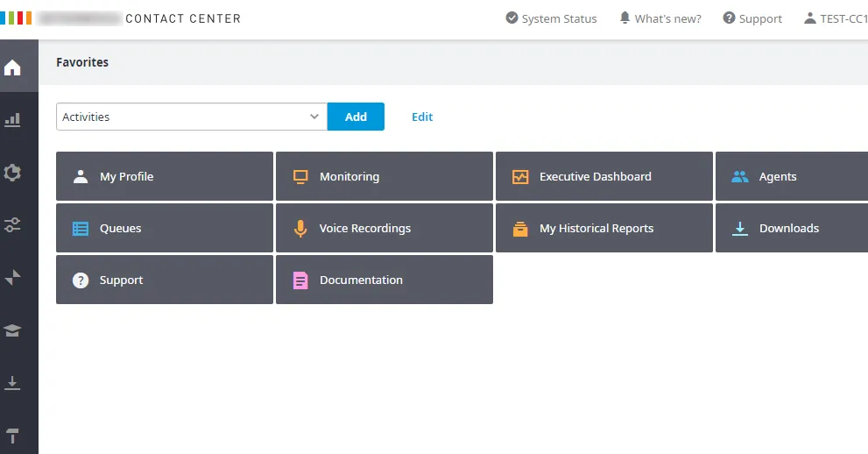The height and width of the screenshot is (454, 868).
Task: Open System Status link text
Action: click(559, 18)
